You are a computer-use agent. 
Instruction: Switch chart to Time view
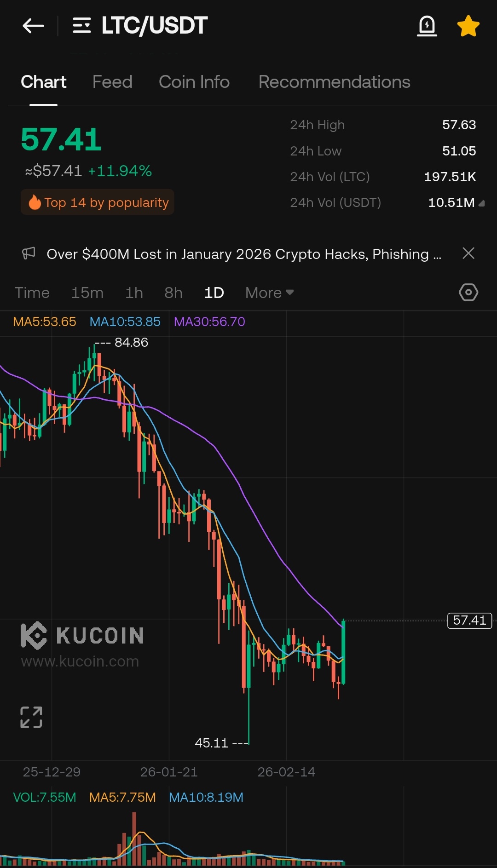coord(32,293)
